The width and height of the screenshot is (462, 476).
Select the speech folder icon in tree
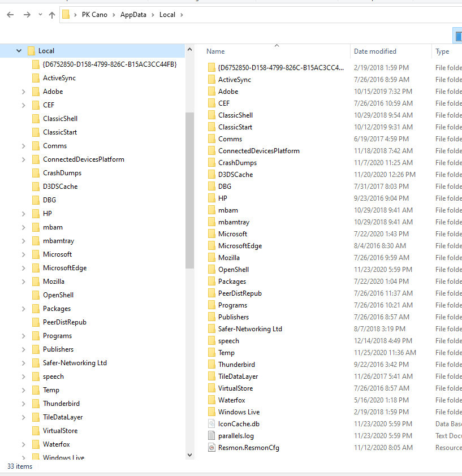pyautogui.click(x=36, y=377)
